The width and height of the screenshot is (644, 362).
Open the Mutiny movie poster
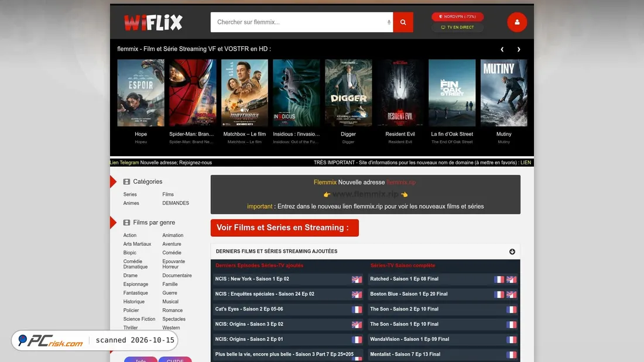pyautogui.click(x=504, y=93)
